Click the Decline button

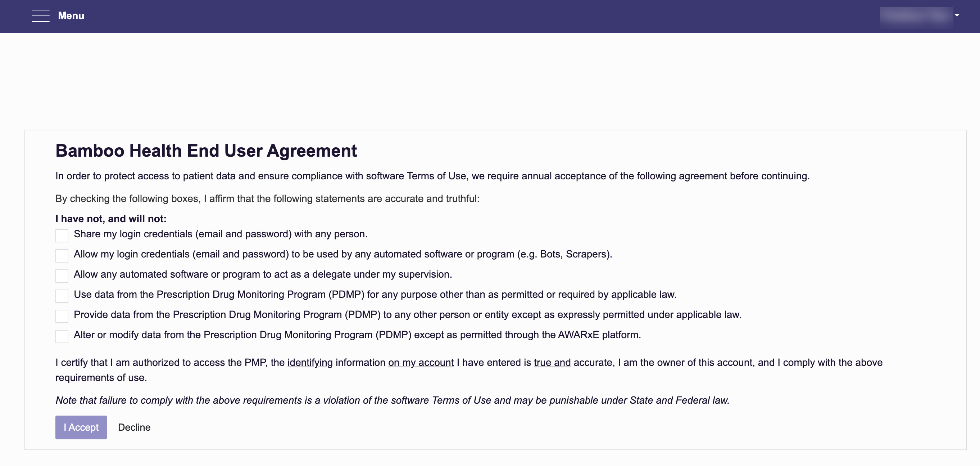coord(134,427)
